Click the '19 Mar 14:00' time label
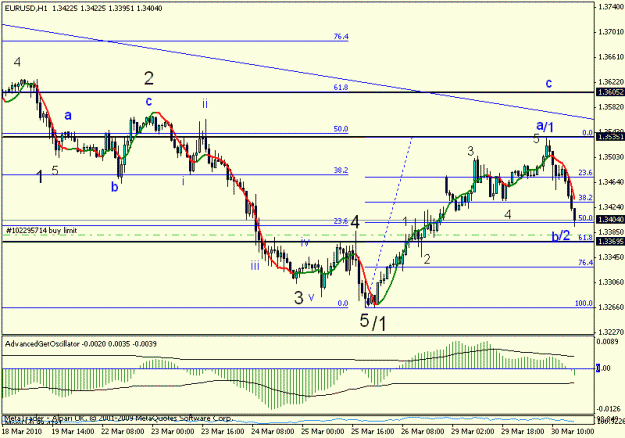The image size is (625, 438). pos(73,432)
